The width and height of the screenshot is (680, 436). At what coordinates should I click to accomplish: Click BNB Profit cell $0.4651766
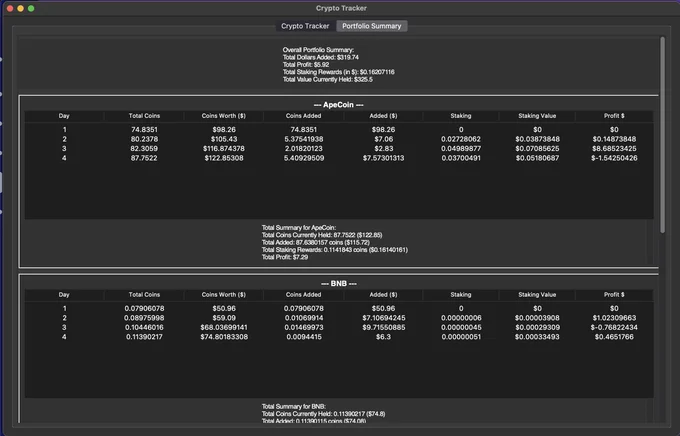tap(614, 337)
